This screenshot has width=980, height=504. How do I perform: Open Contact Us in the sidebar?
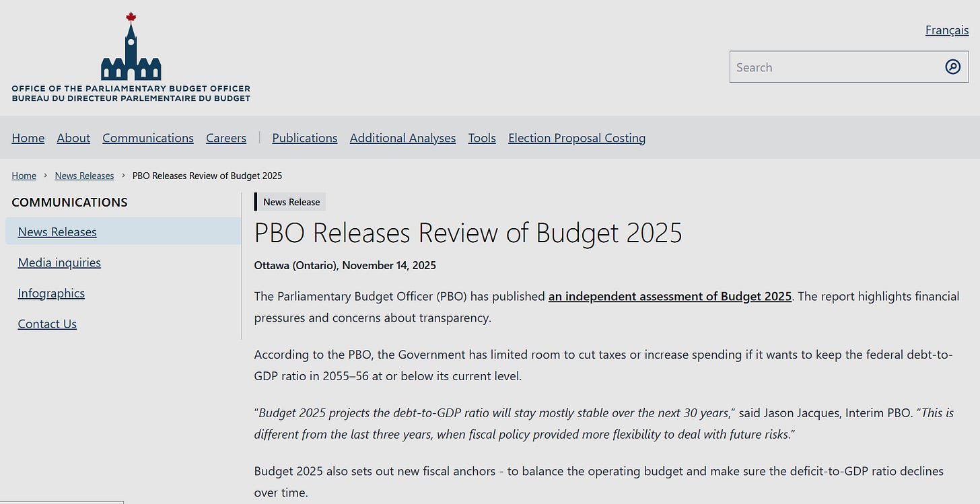click(x=47, y=324)
